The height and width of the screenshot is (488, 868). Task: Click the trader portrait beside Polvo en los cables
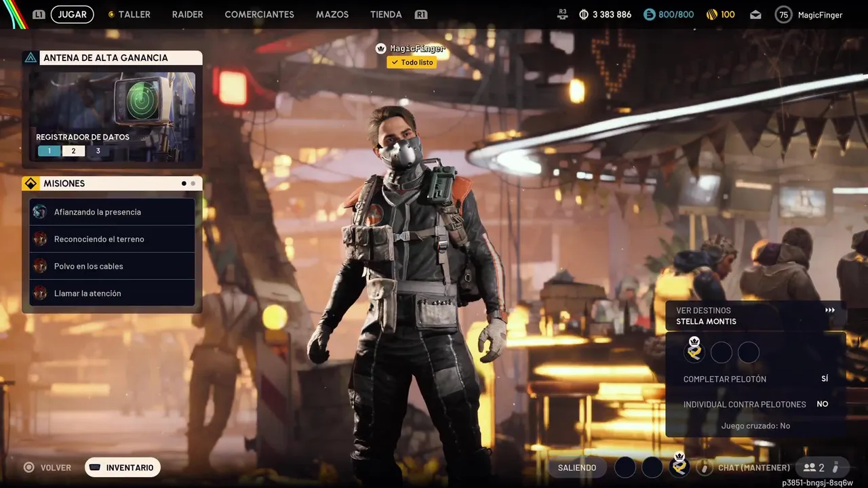click(x=40, y=266)
